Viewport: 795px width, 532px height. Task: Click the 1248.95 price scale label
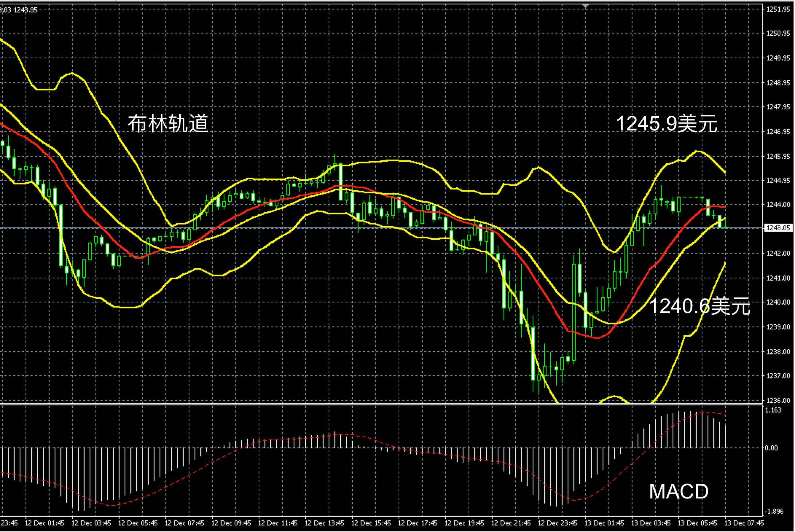click(778, 83)
